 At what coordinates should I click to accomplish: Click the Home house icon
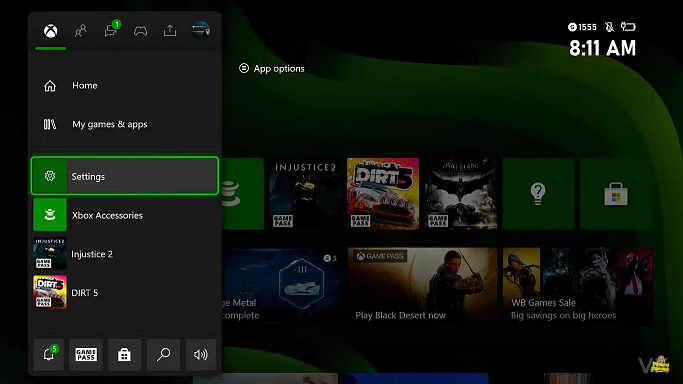coord(50,86)
